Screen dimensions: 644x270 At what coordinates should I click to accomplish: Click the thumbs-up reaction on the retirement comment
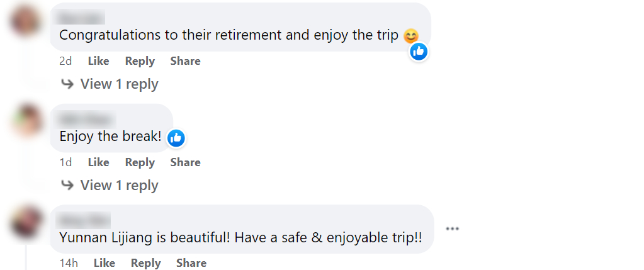point(419,52)
